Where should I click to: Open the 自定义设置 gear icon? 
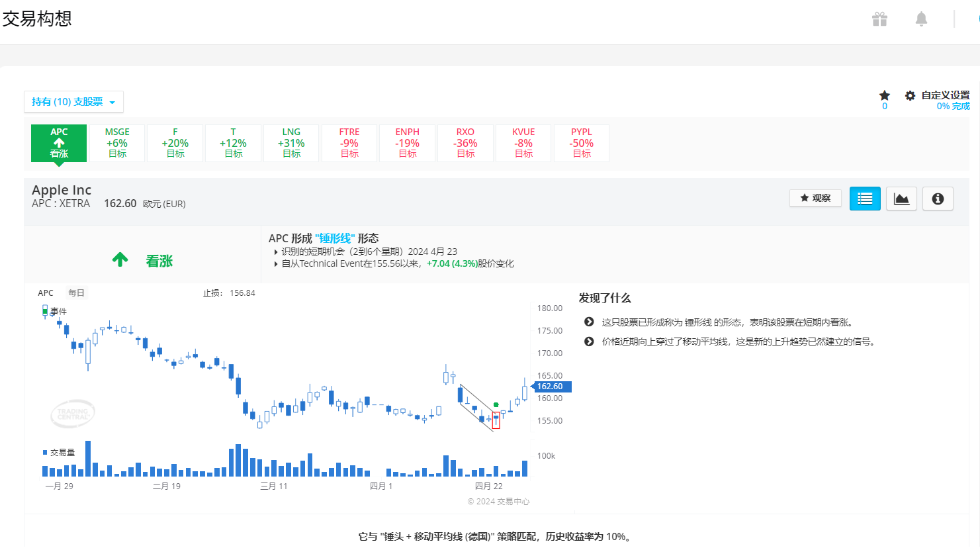[x=911, y=95]
